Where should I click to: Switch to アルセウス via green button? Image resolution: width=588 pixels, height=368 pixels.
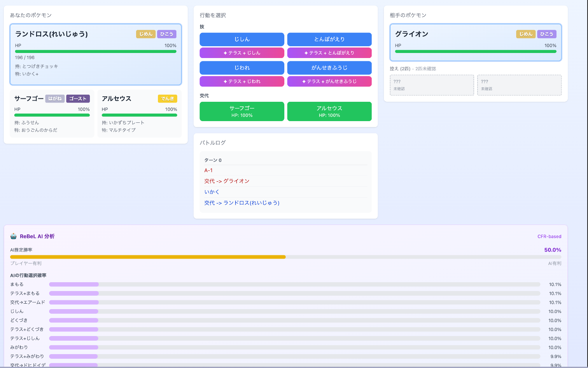pyautogui.click(x=329, y=111)
